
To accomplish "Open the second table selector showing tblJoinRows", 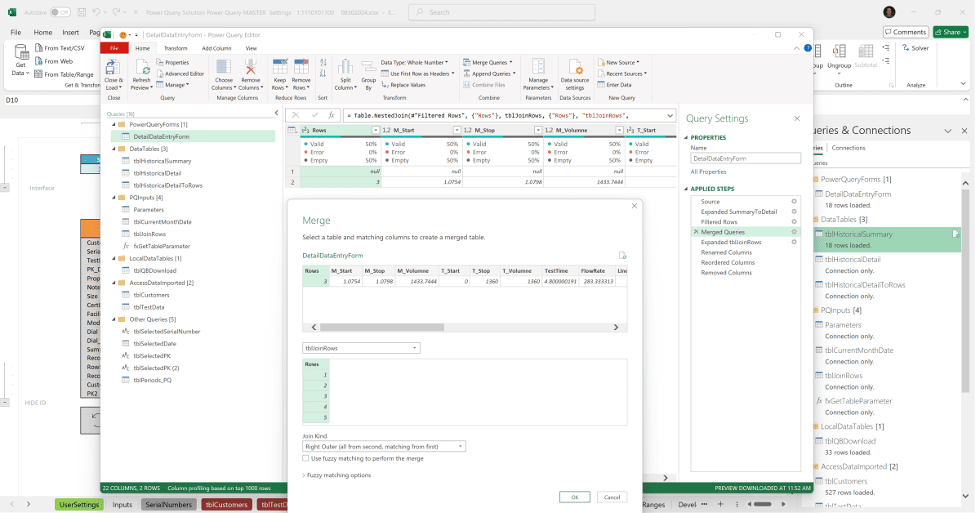I will (360, 347).
